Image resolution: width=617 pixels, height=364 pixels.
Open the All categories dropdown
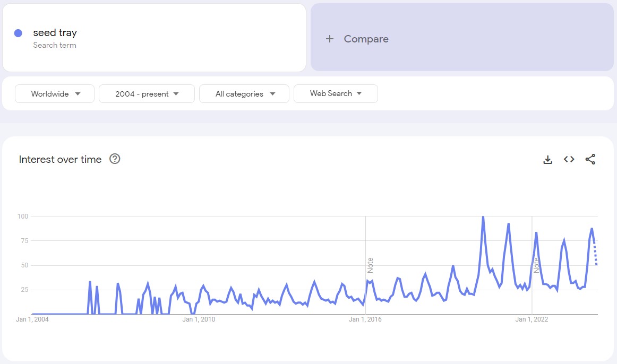[x=244, y=94]
